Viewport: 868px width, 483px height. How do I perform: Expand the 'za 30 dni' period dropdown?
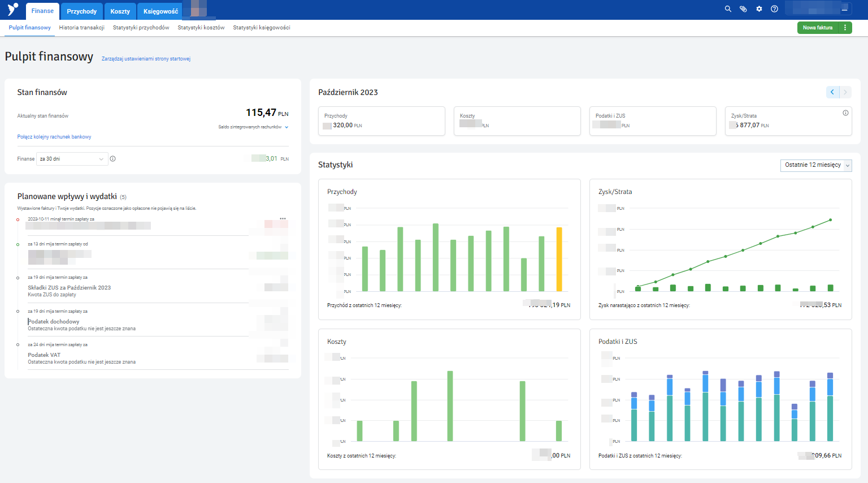[72, 159]
